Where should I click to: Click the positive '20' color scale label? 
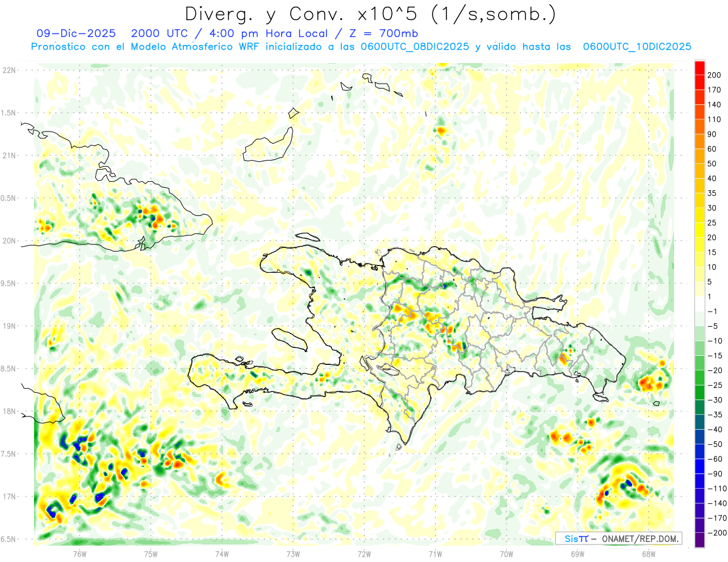[x=713, y=238]
